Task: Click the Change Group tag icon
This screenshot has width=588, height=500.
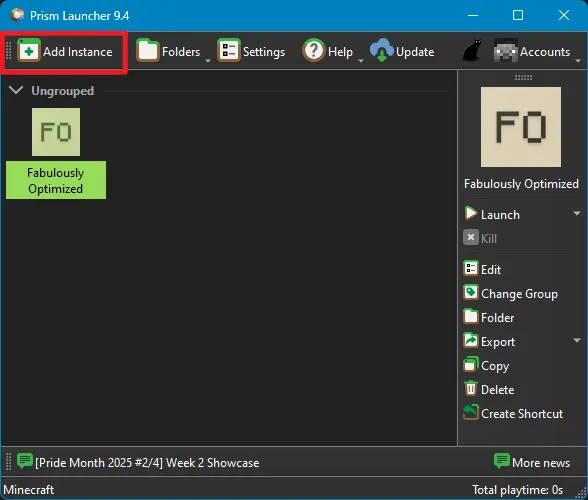Action: tap(471, 293)
